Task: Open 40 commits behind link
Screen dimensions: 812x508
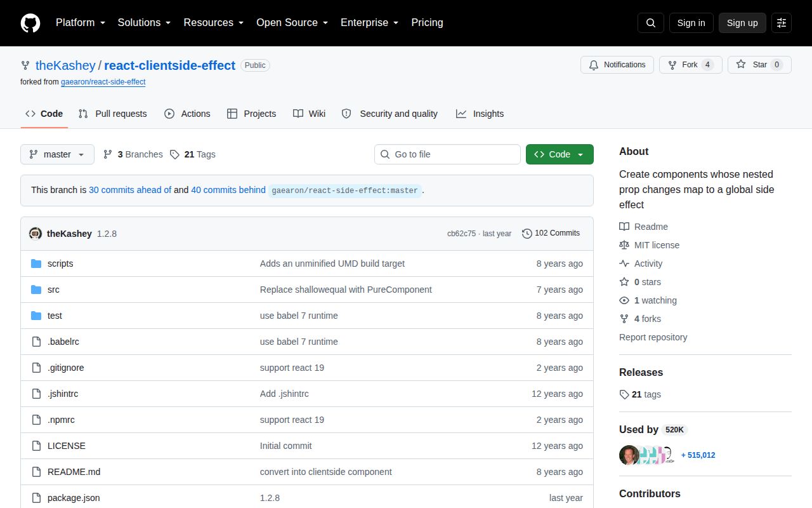Action: (x=228, y=190)
